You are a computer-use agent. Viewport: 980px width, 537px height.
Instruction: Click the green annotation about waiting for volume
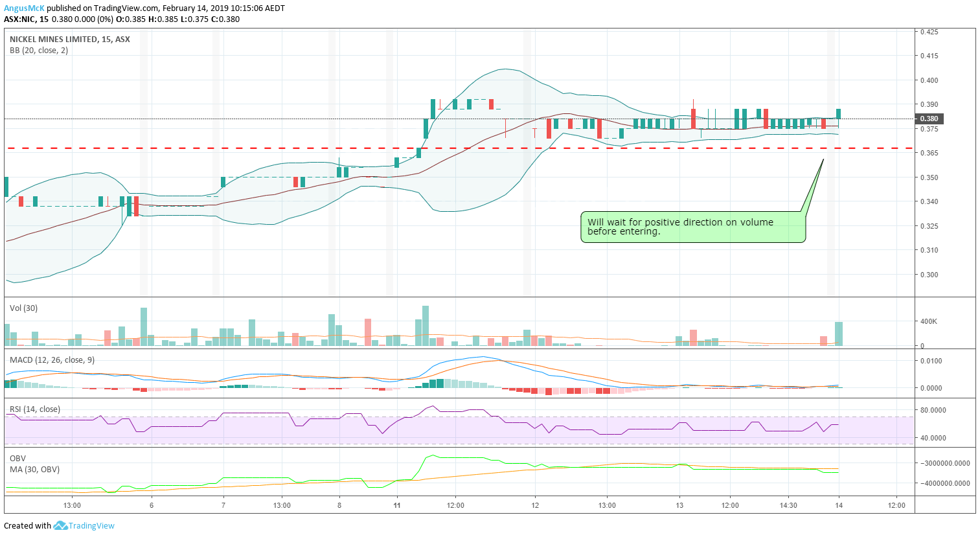click(693, 227)
